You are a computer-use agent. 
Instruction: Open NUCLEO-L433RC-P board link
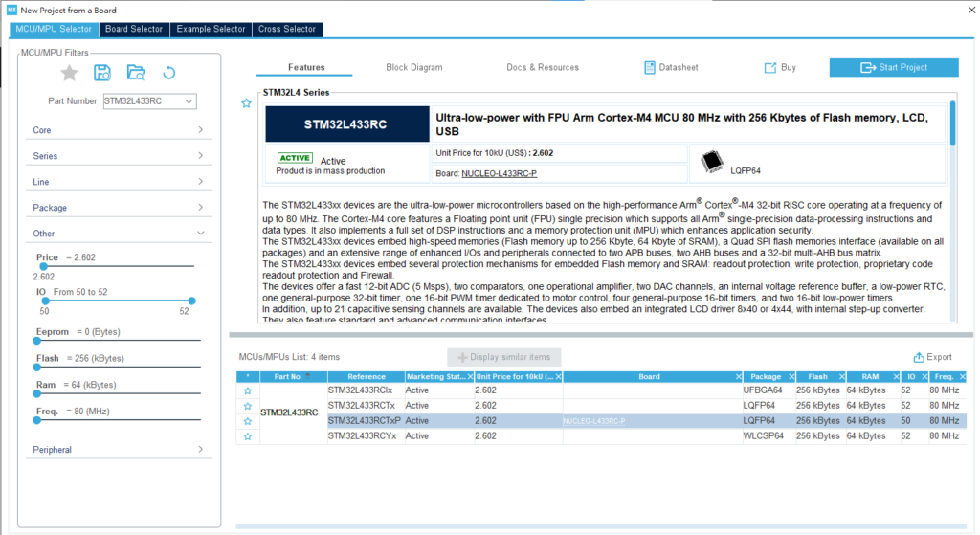(499, 174)
